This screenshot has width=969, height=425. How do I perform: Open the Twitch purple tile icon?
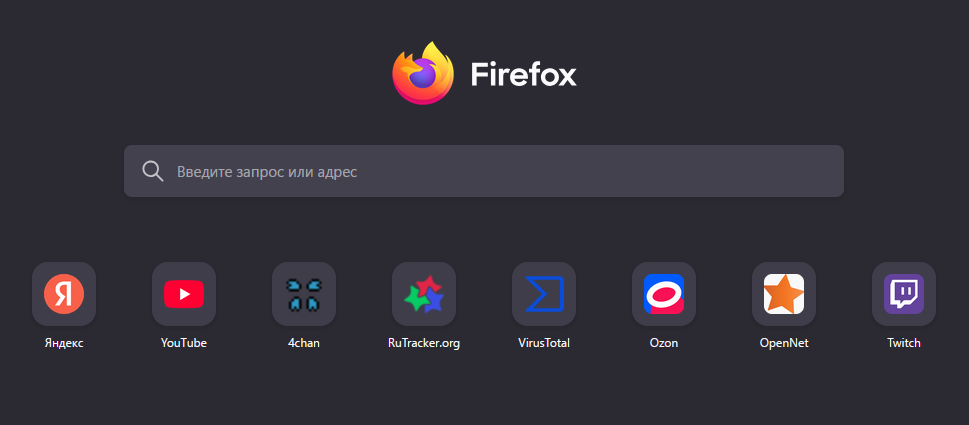pos(903,294)
